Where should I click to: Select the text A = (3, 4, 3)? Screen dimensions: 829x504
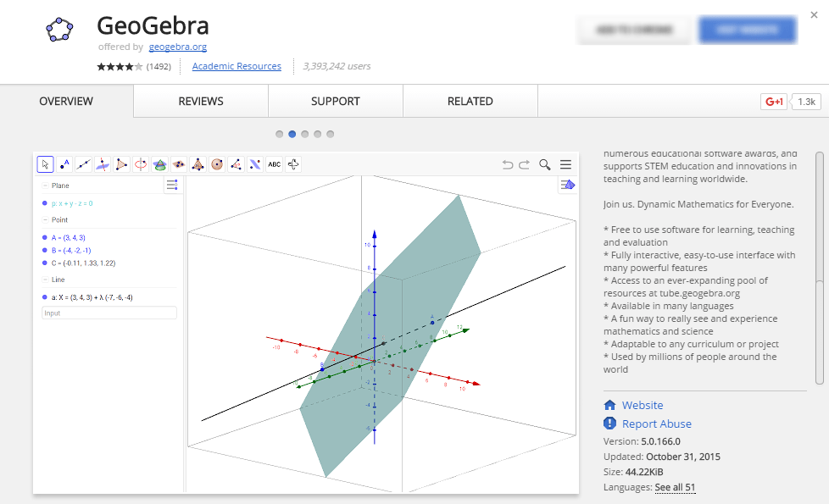[68, 238]
